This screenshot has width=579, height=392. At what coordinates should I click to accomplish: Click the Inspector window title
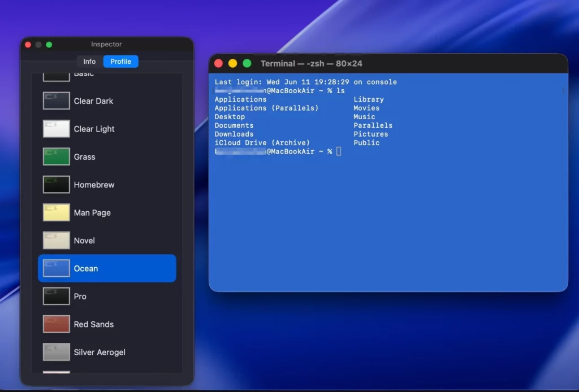click(x=106, y=44)
